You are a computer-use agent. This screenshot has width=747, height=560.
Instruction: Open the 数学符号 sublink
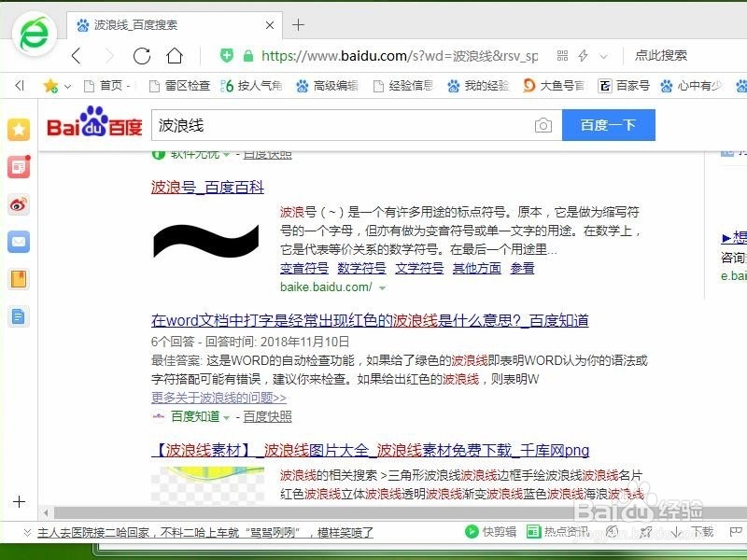click(361, 268)
